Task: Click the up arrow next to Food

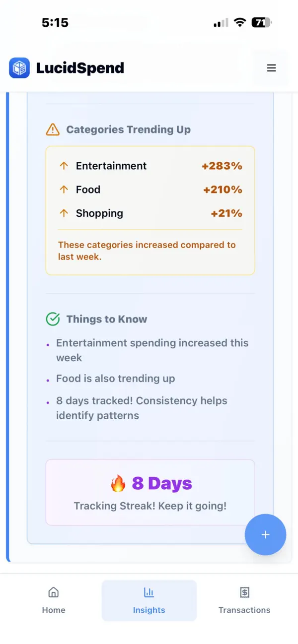Action: [x=64, y=190]
